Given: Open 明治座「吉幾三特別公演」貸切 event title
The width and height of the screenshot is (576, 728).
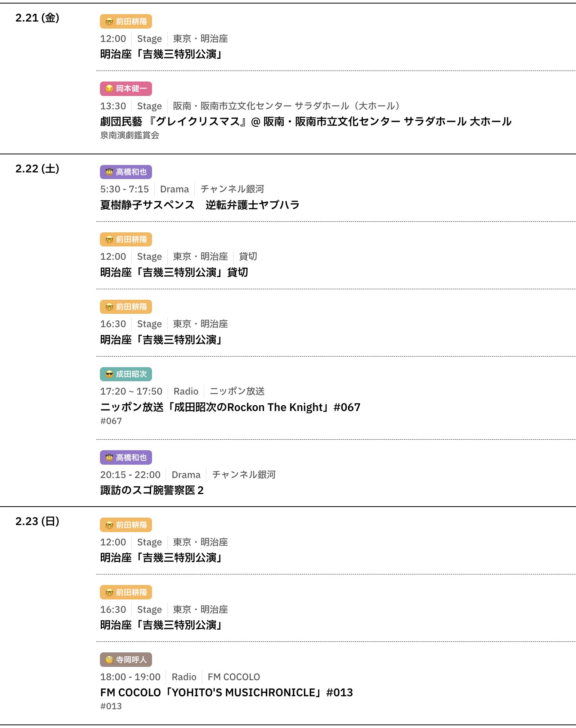Looking at the screenshot, I should [174, 272].
